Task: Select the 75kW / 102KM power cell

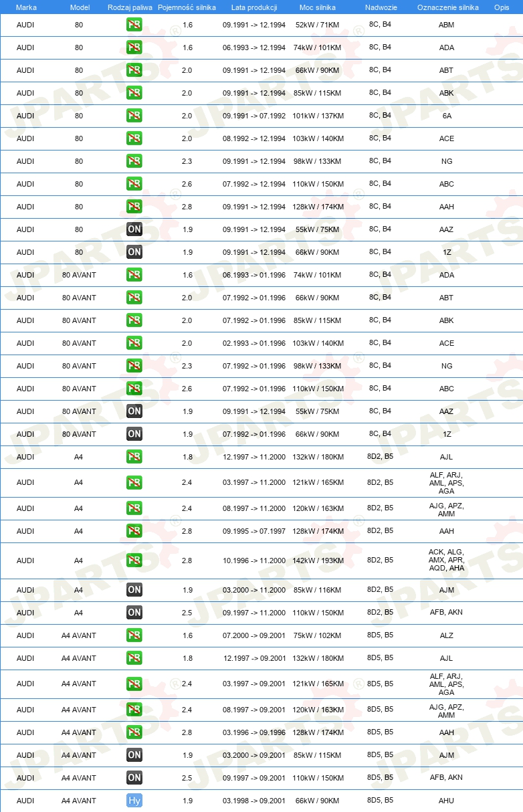Action: click(318, 635)
